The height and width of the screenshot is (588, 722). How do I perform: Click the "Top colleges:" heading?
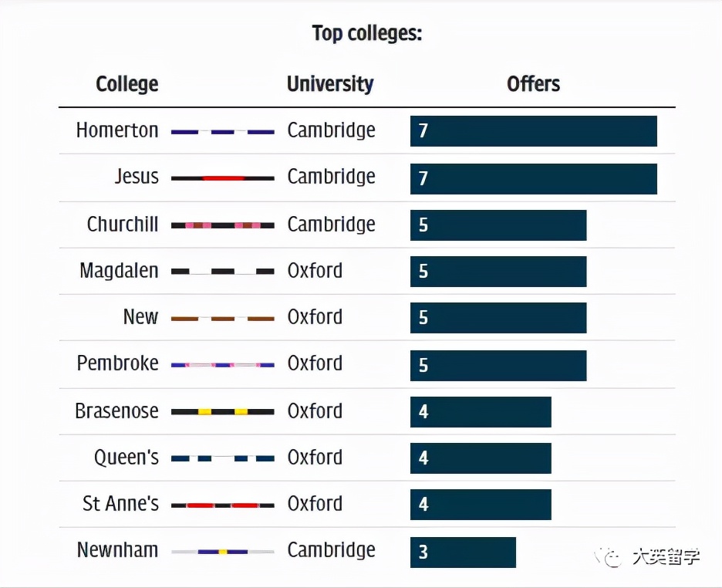(367, 34)
